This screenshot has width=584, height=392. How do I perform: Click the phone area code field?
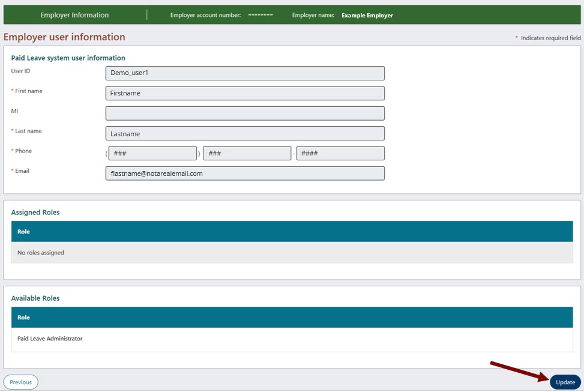(x=152, y=153)
